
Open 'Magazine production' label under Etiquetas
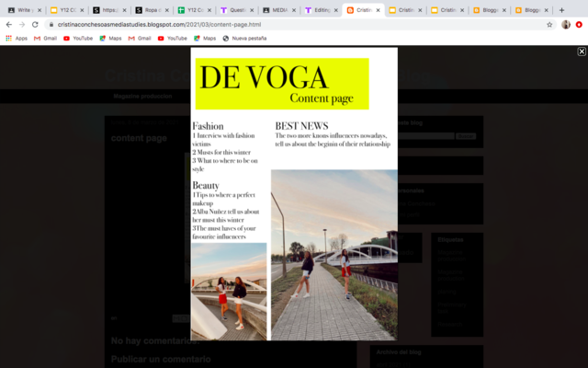point(451,275)
